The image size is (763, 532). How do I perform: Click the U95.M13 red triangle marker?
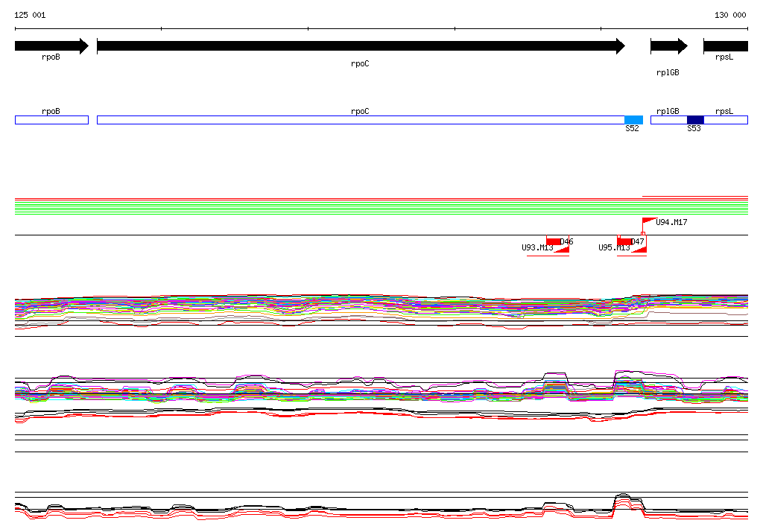[x=639, y=249]
